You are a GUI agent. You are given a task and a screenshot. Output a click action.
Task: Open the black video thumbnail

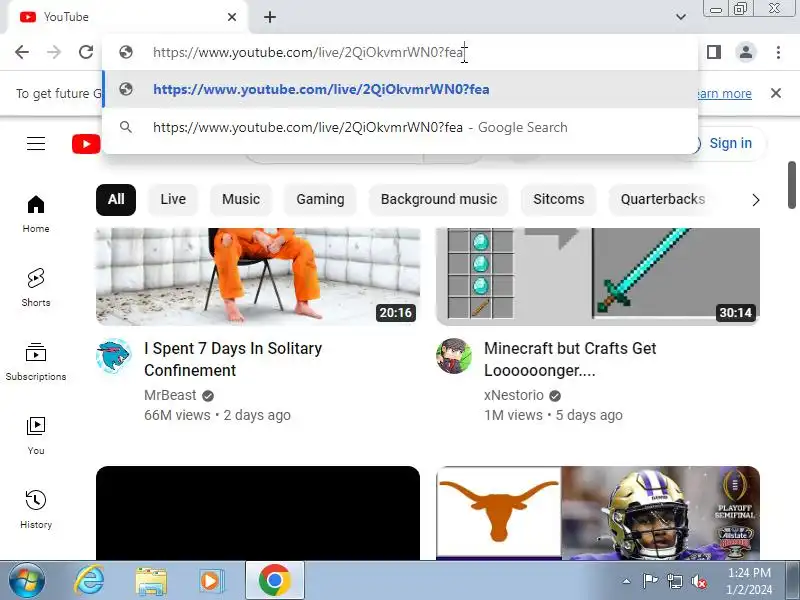[x=258, y=513]
